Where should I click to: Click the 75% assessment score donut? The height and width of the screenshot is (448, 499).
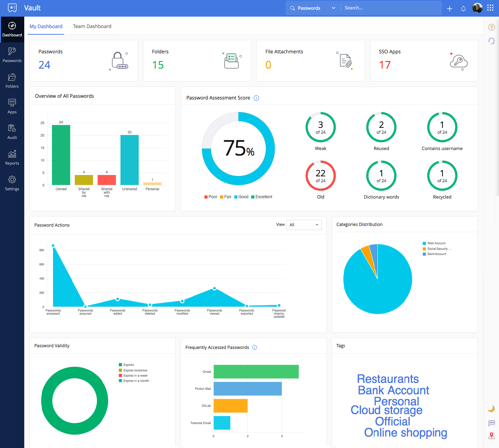(238, 149)
